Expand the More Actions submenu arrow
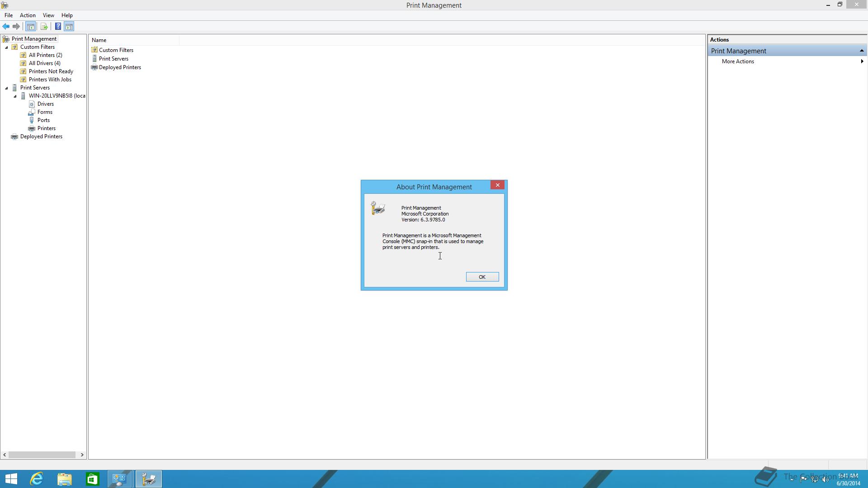 point(862,61)
